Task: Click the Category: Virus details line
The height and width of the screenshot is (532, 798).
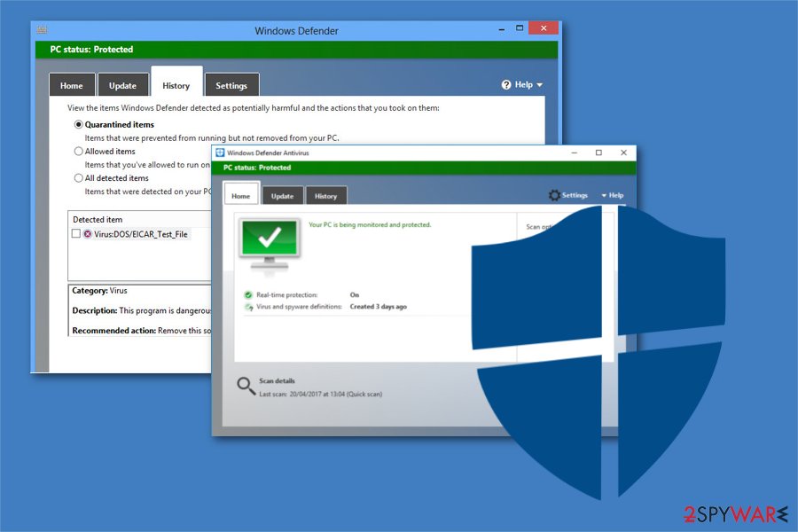Action: [x=99, y=291]
